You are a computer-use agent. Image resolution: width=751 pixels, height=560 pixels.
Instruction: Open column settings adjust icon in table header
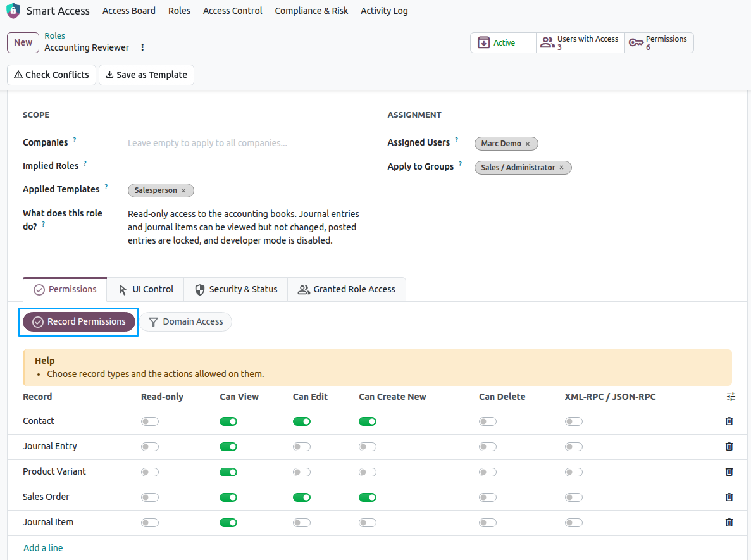[x=731, y=397]
